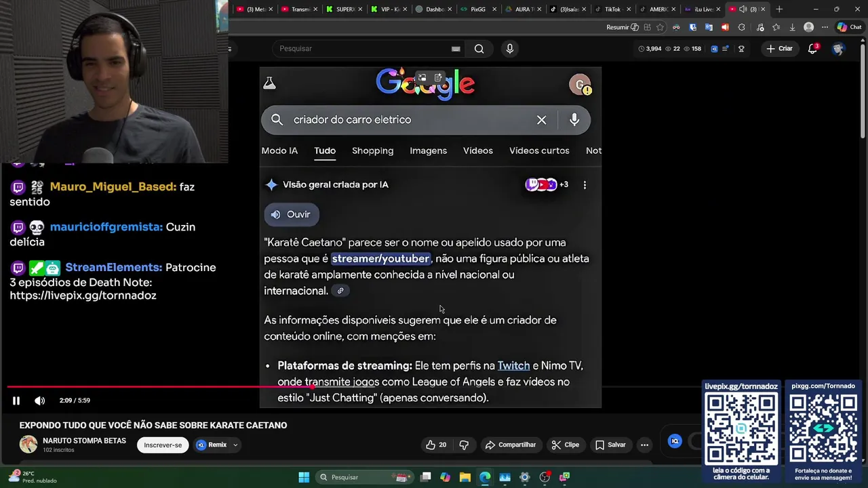868x488 pixels.
Task: Create a Clipe from the video
Action: (565, 445)
